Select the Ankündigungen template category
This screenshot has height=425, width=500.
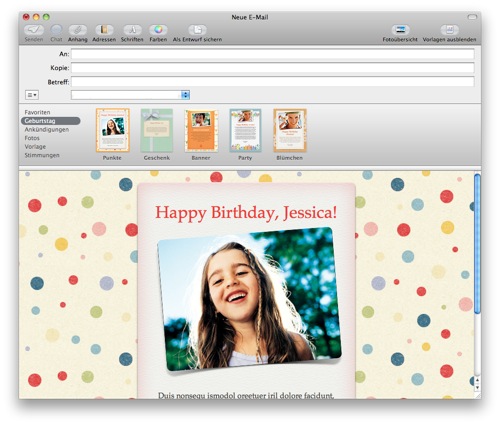coord(47,130)
